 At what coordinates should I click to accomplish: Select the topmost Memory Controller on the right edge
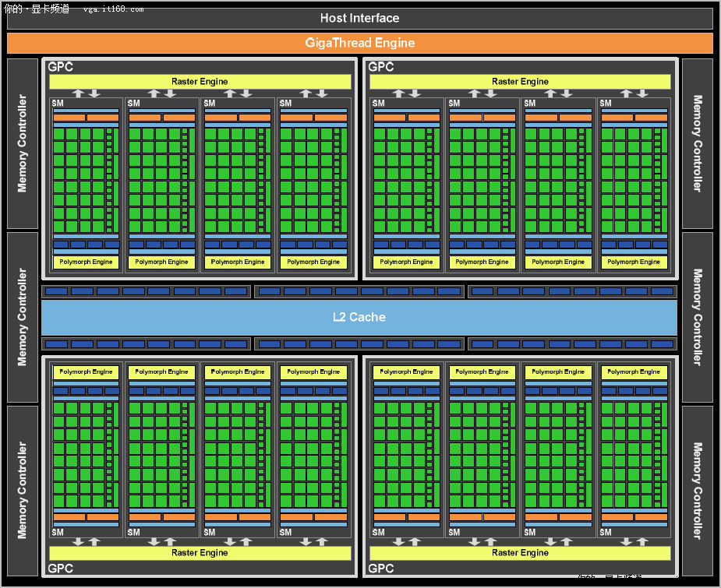(698, 143)
